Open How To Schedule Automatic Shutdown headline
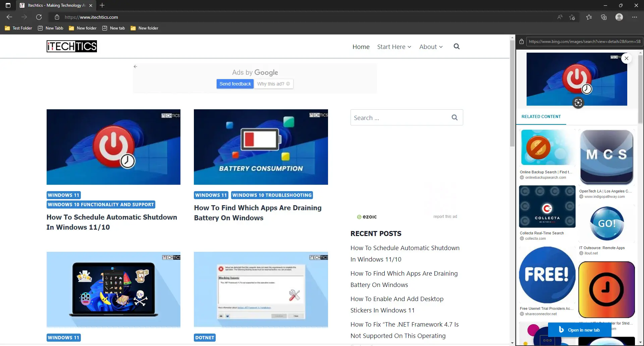This screenshot has height=346, width=644. coord(112,222)
